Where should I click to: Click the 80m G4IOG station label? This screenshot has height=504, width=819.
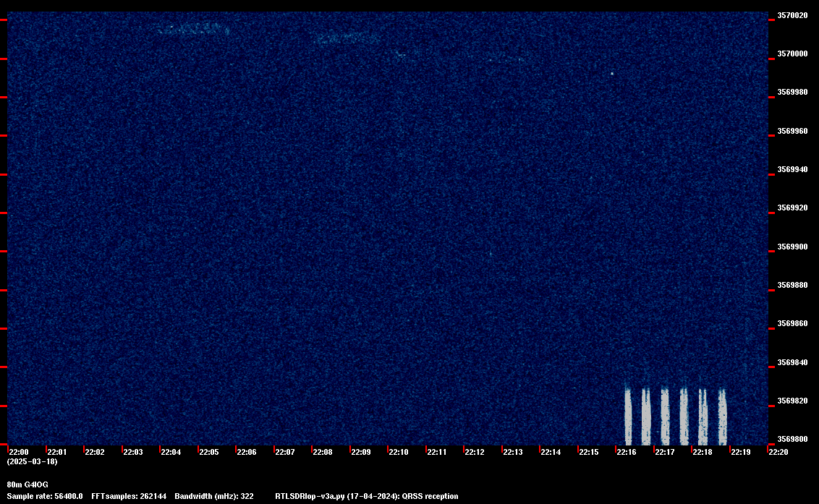coord(27,484)
